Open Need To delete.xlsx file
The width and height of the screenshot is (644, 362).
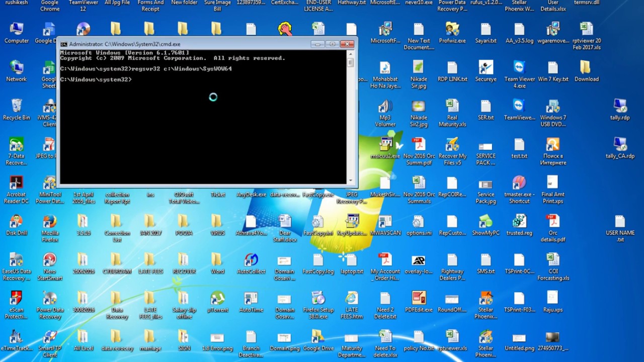click(x=385, y=343)
